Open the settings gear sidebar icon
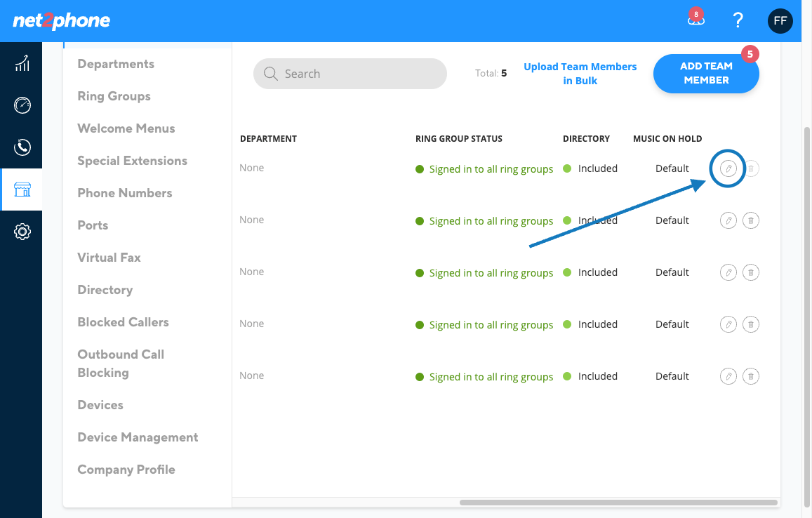 point(22,232)
